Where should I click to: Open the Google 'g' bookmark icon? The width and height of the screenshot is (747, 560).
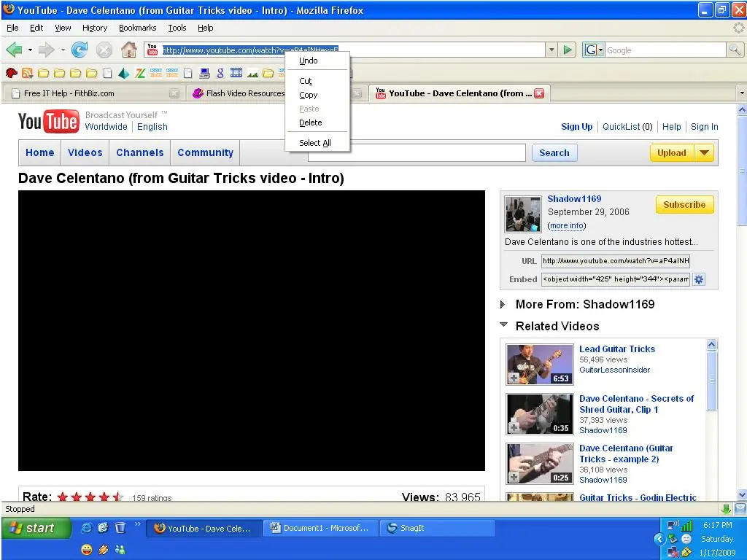[x=220, y=73]
